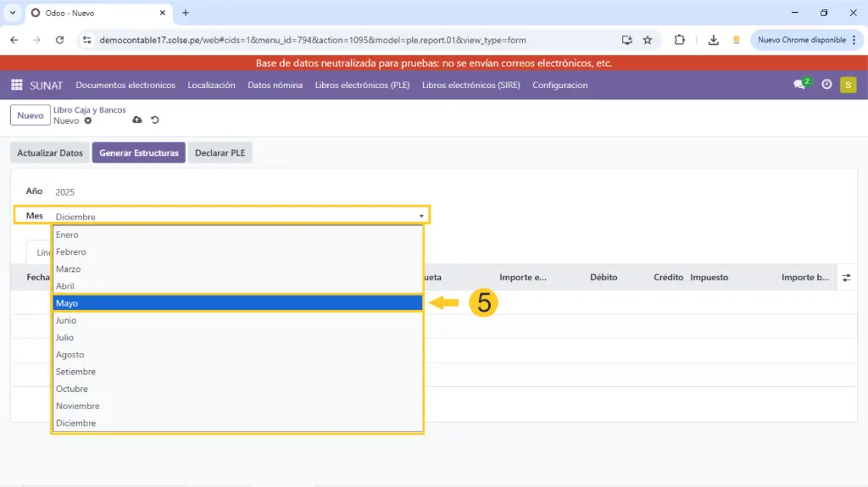
Task: Open the column settings adjust icon
Action: (846, 278)
